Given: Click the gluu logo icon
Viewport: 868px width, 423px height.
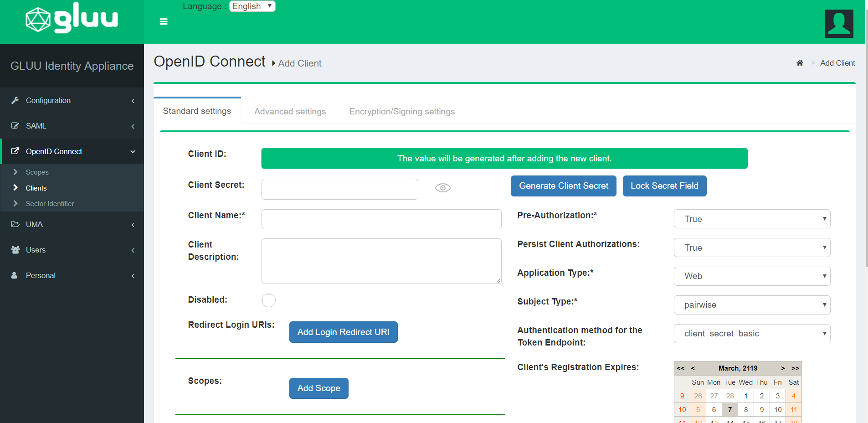Looking at the screenshot, I should 38,18.
